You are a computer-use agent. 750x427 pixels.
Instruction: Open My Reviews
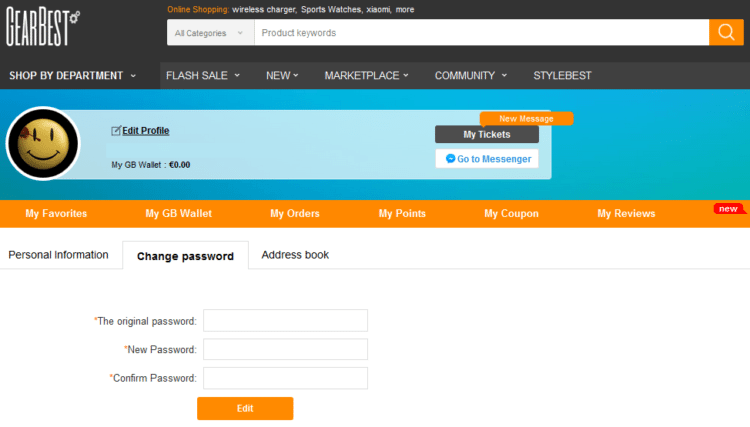tap(626, 213)
